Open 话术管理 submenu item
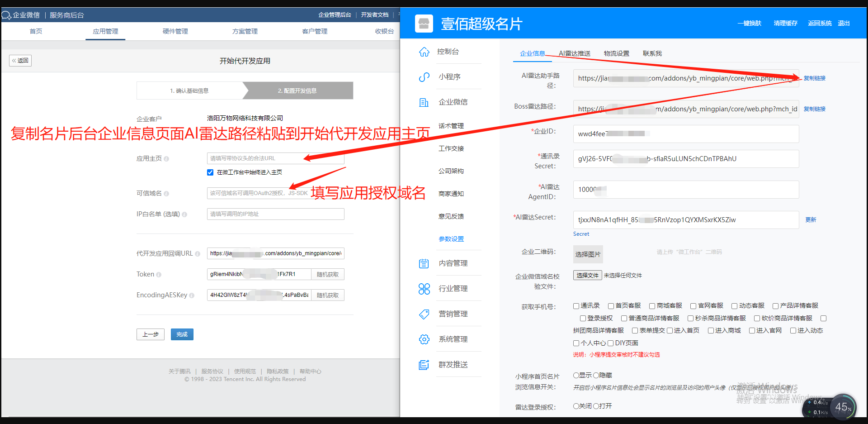Screen dimensions: 868x424 [x=451, y=126]
